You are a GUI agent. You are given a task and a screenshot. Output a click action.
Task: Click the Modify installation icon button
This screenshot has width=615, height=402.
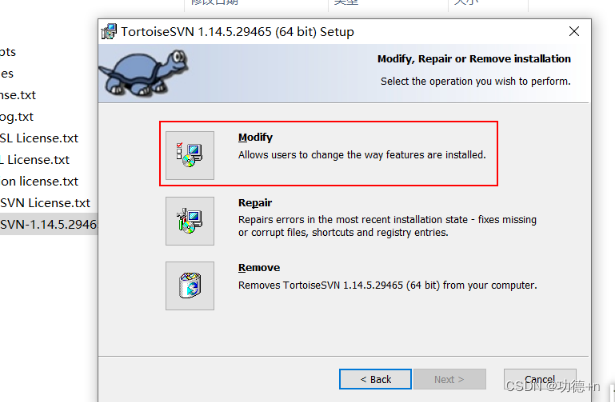(190, 156)
